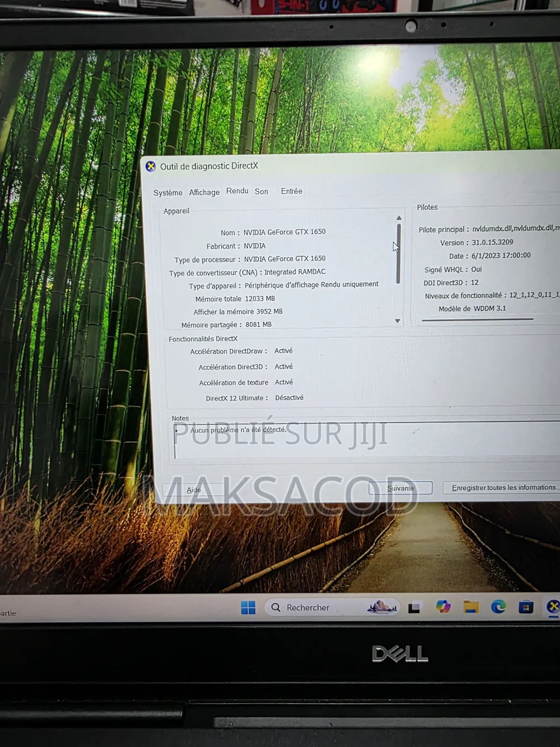Click the note Aucun problème n'a été détecté
Screen dimensions: 560x747
238,430
